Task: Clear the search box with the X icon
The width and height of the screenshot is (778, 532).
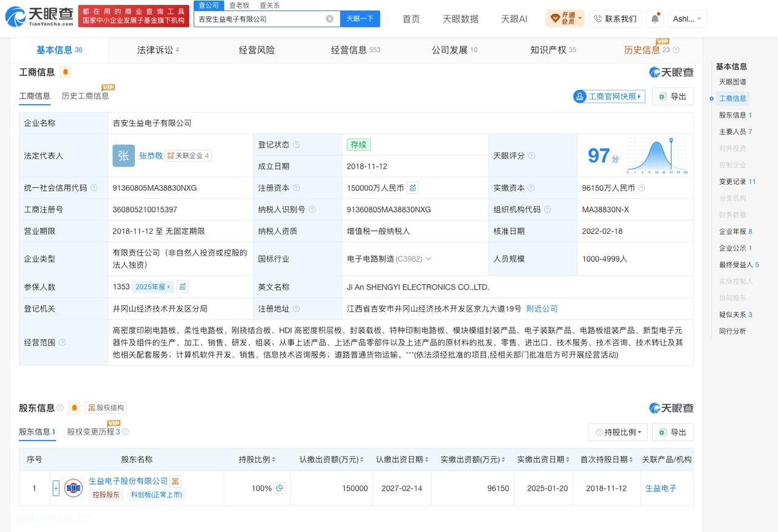Action: click(329, 19)
